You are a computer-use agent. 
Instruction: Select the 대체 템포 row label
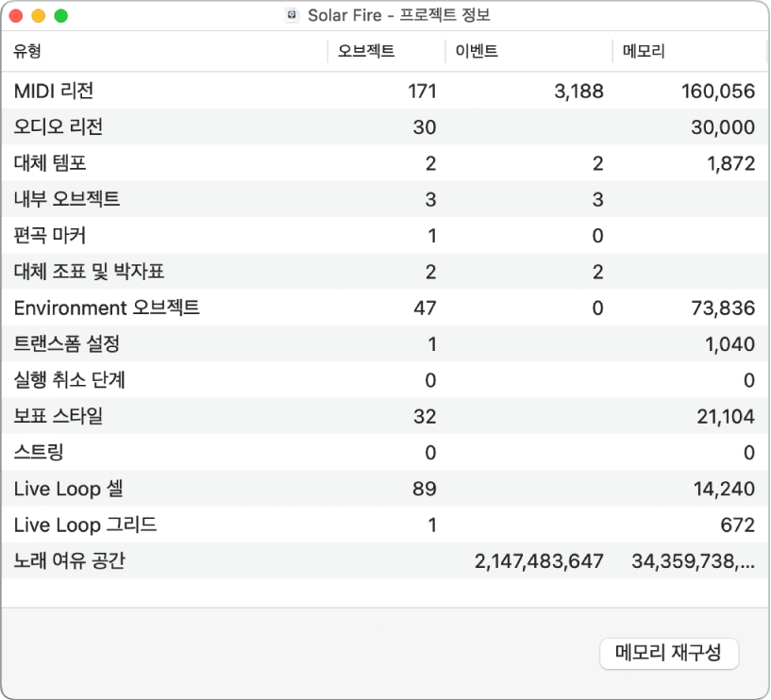tap(50, 163)
